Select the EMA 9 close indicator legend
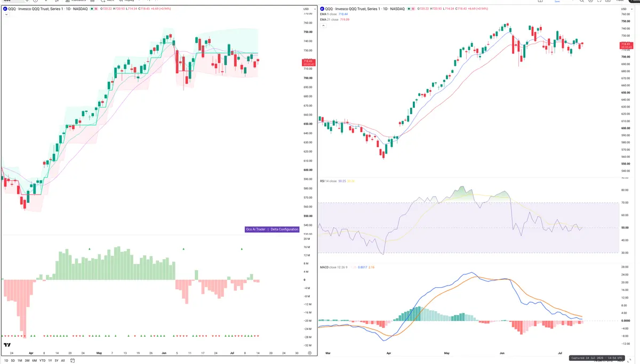Screen dimensions: 640x364 coord(328,14)
